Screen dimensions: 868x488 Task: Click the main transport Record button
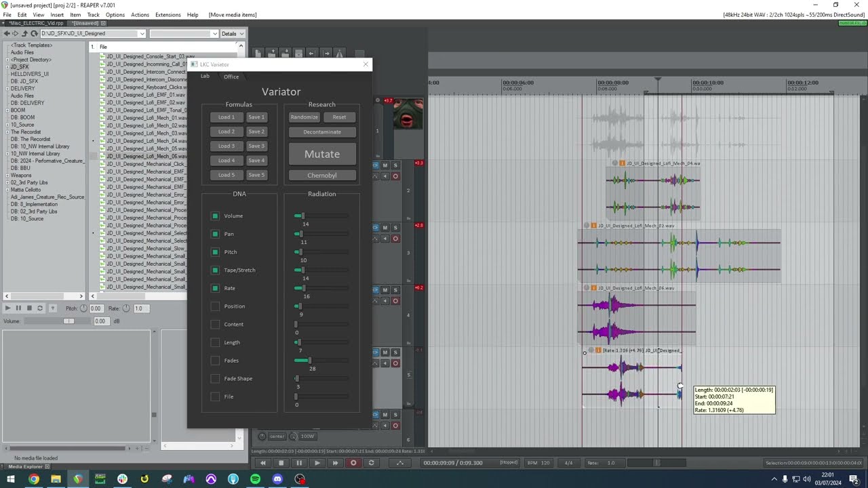click(x=353, y=463)
